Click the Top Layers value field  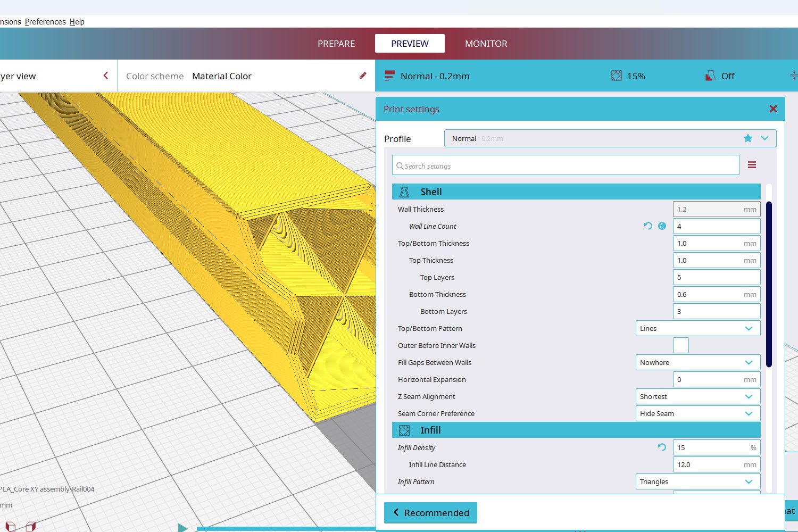click(x=717, y=277)
